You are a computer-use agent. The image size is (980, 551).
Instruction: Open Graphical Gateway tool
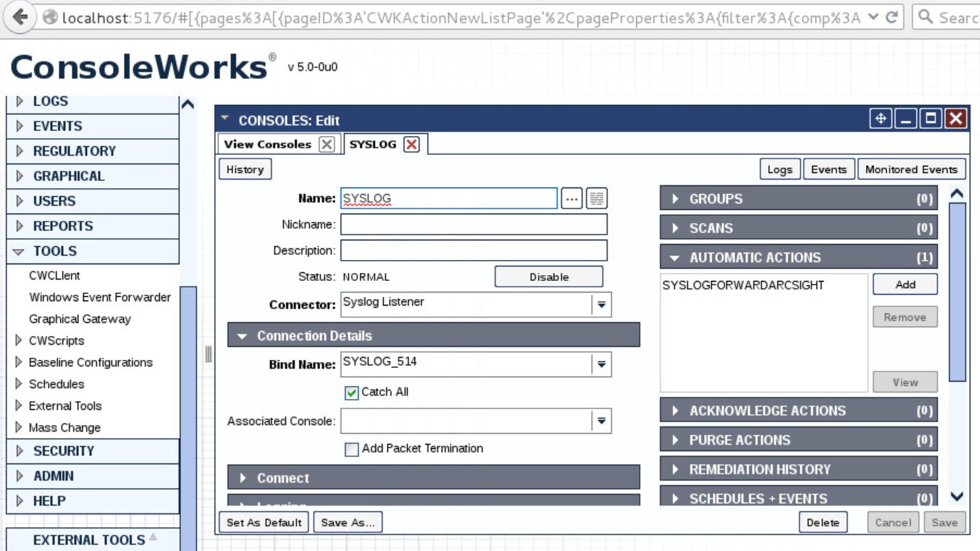point(80,319)
